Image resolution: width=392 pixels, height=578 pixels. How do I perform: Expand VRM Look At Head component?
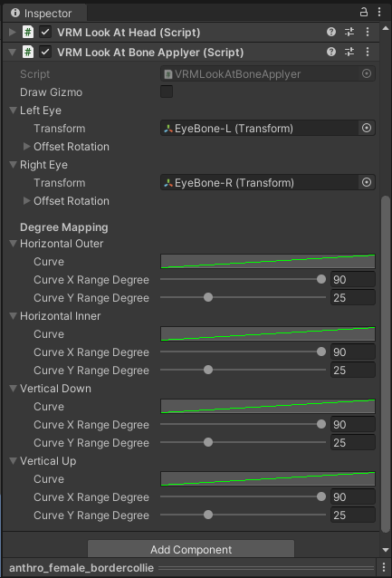tap(13, 32)
